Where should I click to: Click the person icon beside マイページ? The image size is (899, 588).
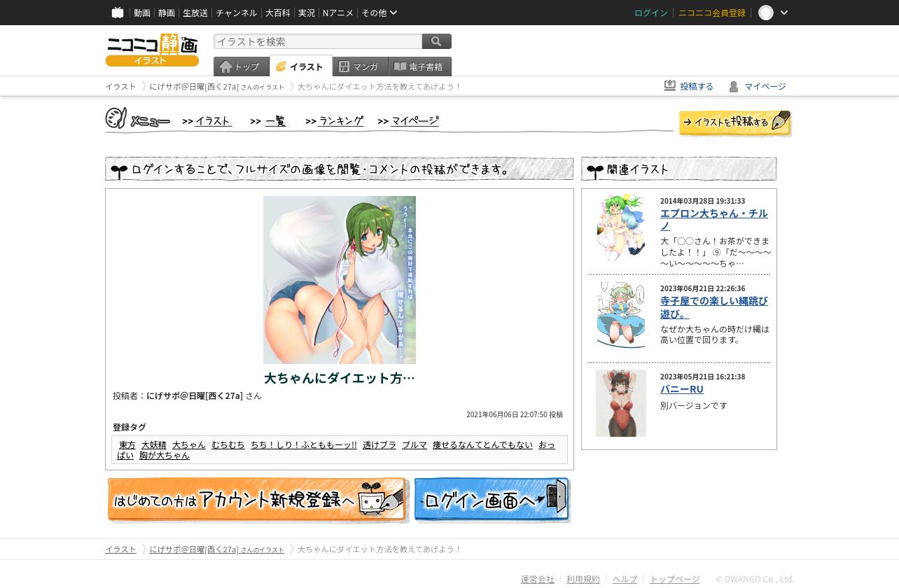734,86
